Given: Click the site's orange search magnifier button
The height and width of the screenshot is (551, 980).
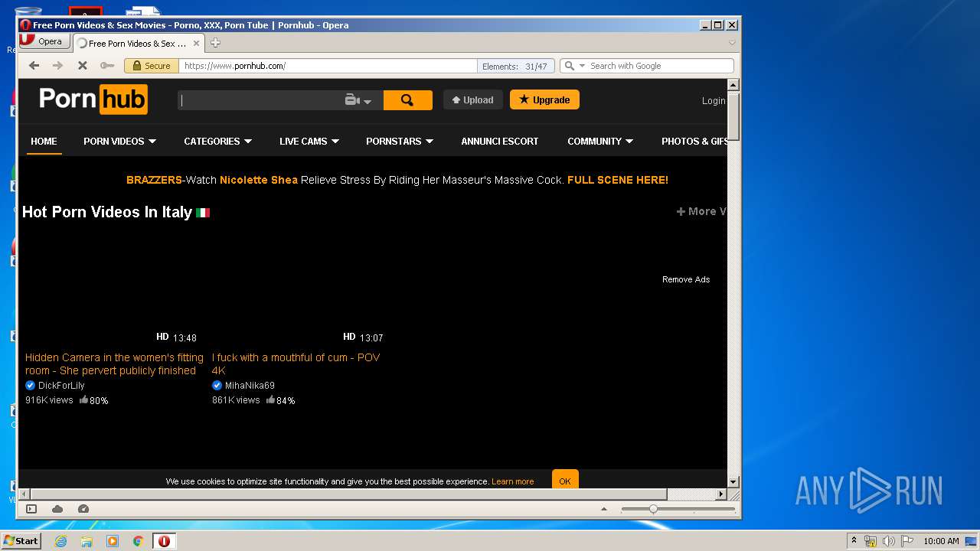Looking at the screenshot, I should pyautogui.click(x=407, y=100).
